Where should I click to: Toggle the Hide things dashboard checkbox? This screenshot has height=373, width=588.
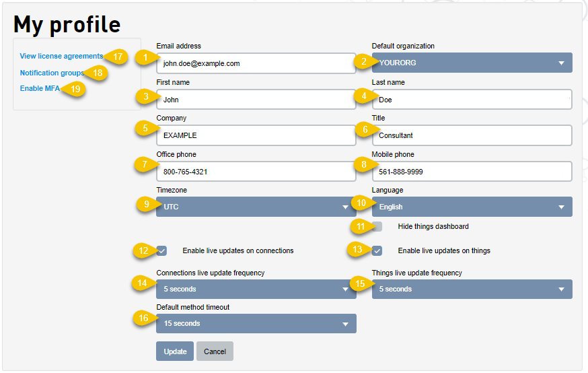tap(377, 226)
